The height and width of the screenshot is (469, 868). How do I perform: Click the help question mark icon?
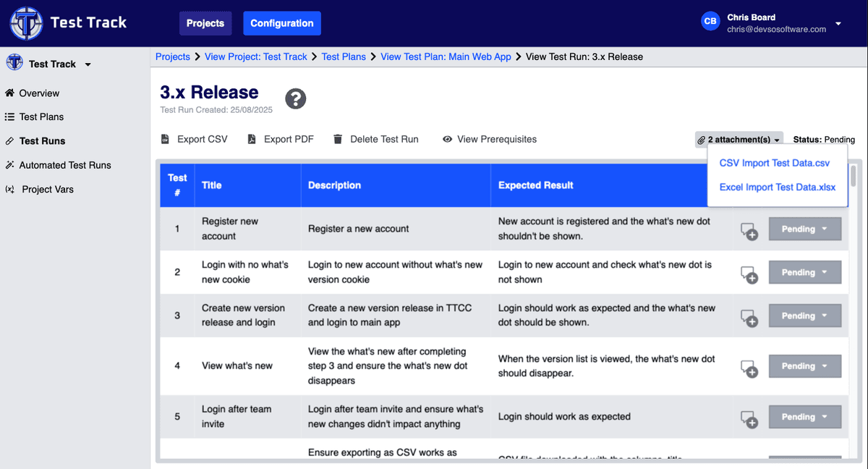[295, 99]
